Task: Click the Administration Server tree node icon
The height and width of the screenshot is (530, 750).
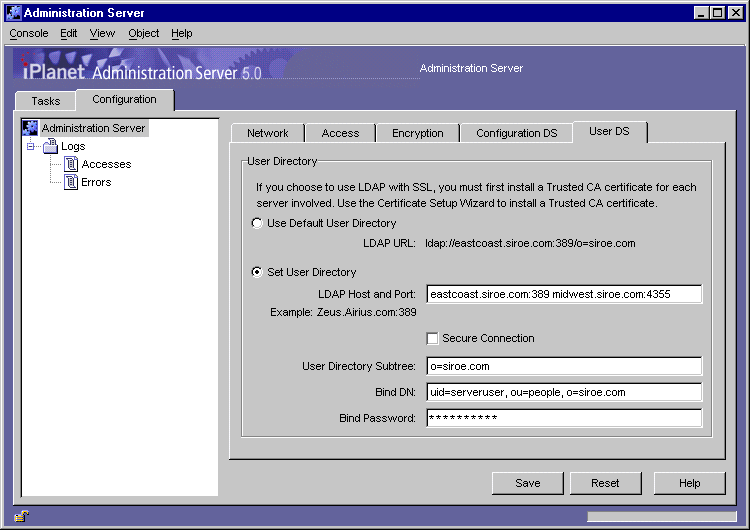Action: (30, 128)
